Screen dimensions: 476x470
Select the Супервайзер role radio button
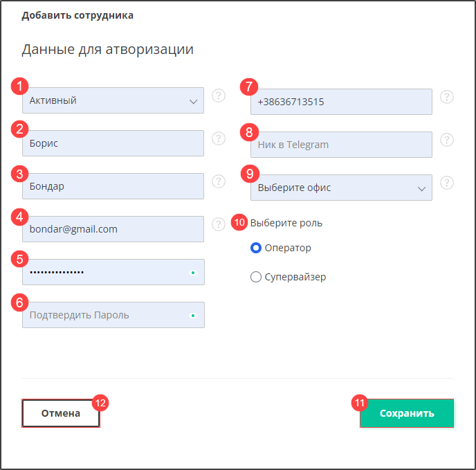256,277
